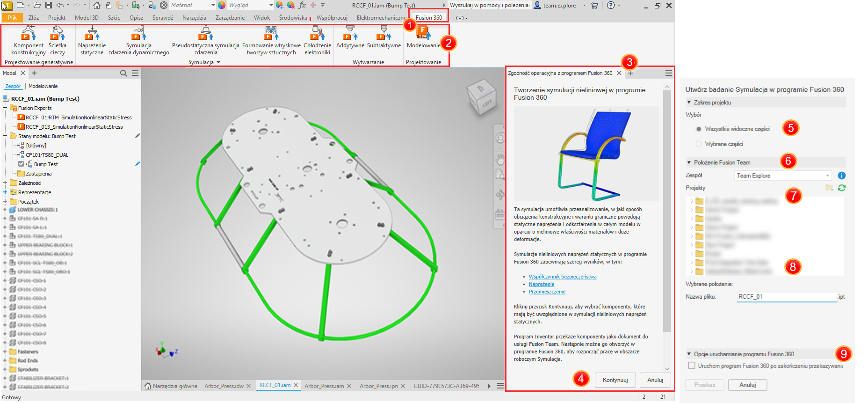Click the pencil edit icon beside Stany modelu

click(137, 136)
